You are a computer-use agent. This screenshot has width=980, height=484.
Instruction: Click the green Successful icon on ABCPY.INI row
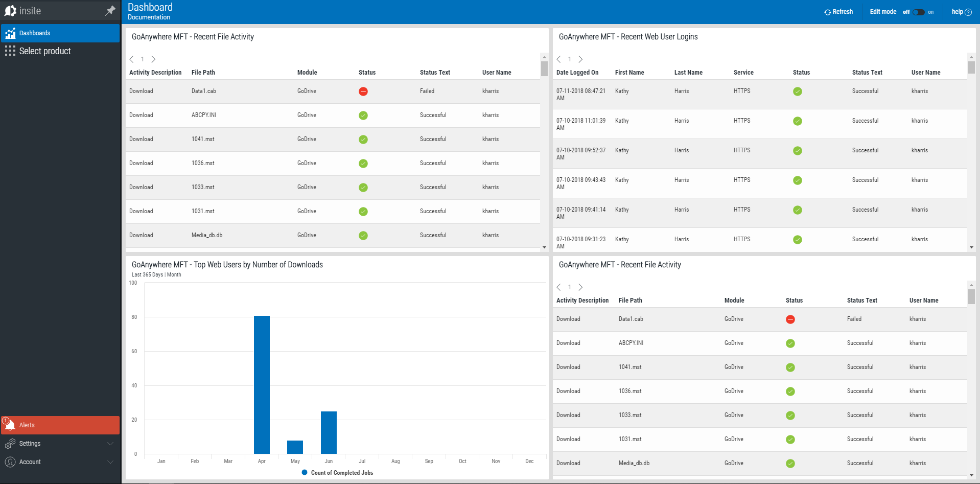click(363, 116)
